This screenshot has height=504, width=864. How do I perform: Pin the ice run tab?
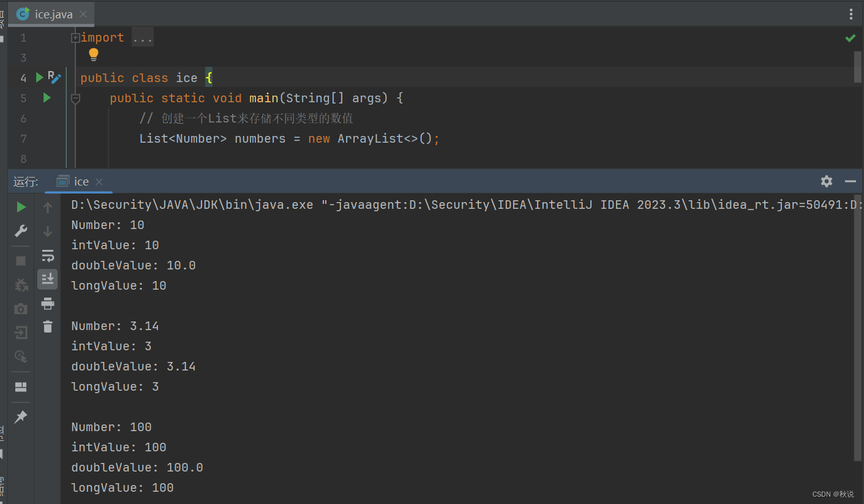click(21, 416)
